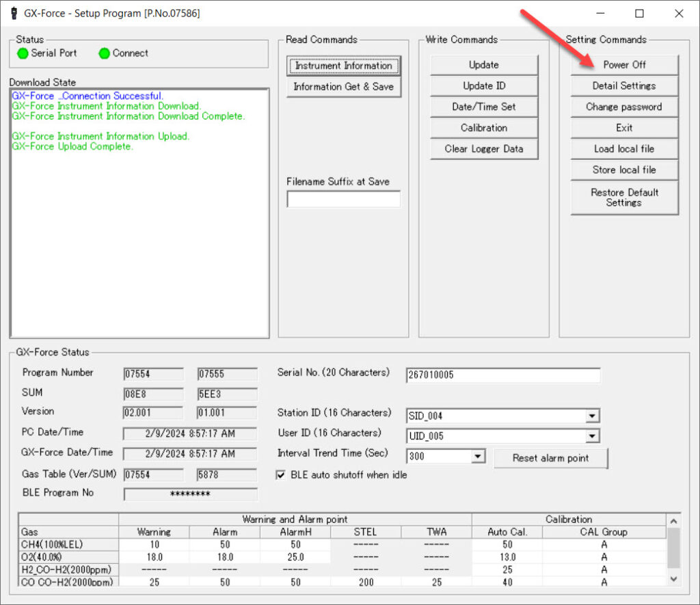Exit the setup program
Viewport: 700px width, 605px height.
point(623,128)
